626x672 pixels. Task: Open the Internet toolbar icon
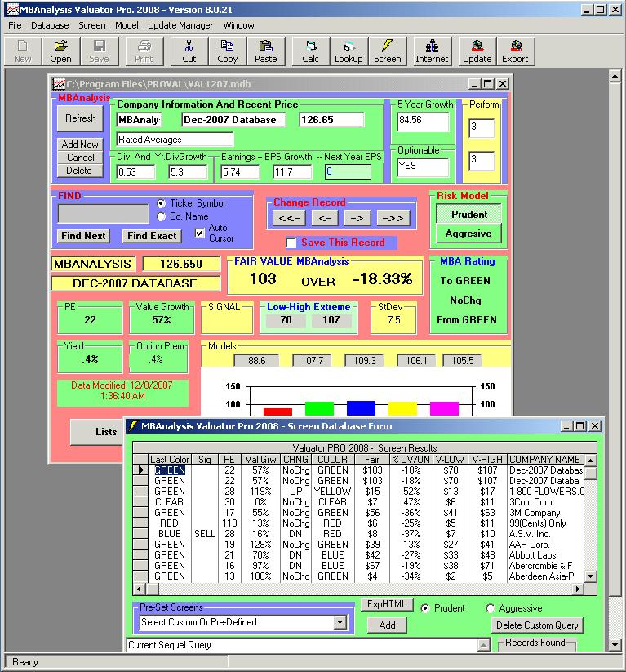pyautogui.click(x=432, y=51)
